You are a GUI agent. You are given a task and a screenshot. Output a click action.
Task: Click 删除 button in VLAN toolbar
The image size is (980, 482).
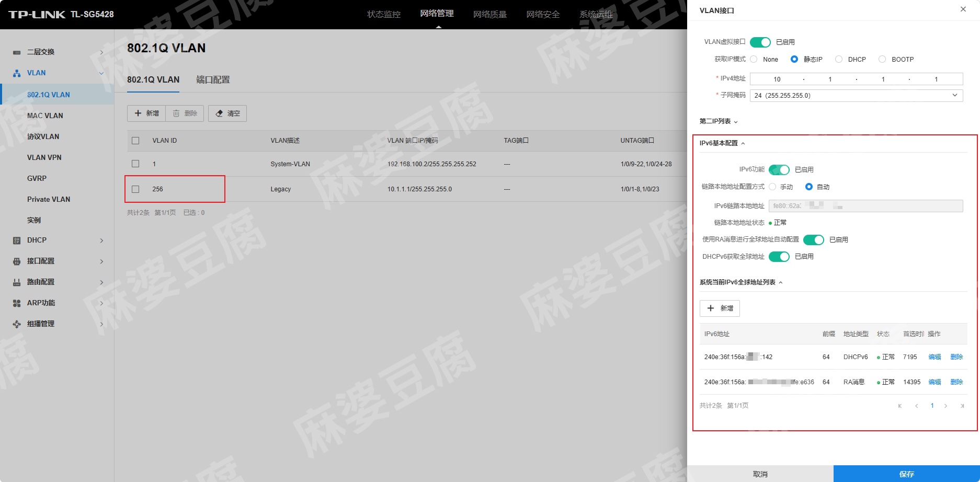[x=185, y=113]
